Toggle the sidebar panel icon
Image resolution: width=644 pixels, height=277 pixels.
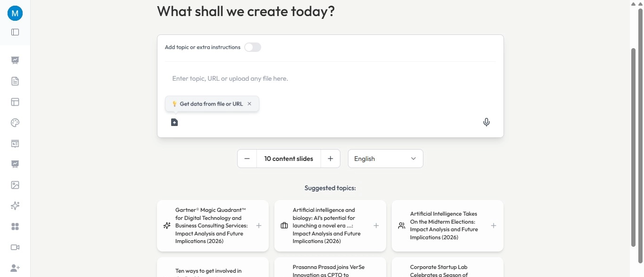[15, 32]
